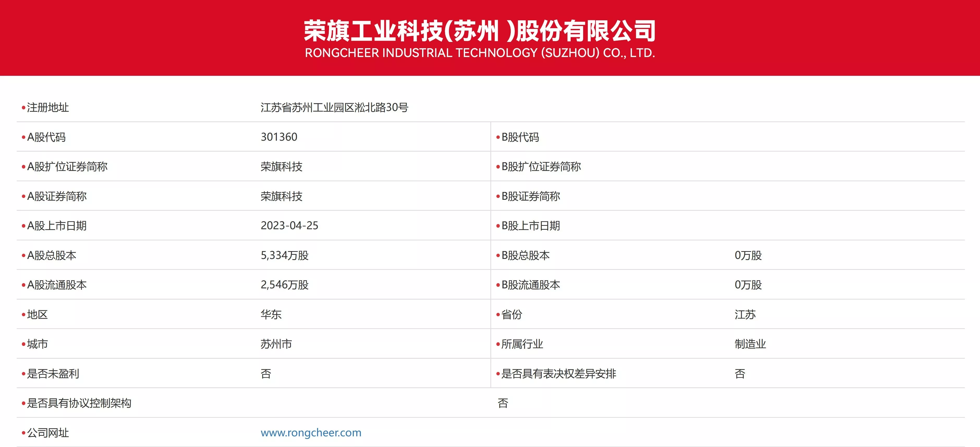Image resolution: width=980 pixels, height=447 pixels.
Task: Click the 省份 label
Action: 512,315
